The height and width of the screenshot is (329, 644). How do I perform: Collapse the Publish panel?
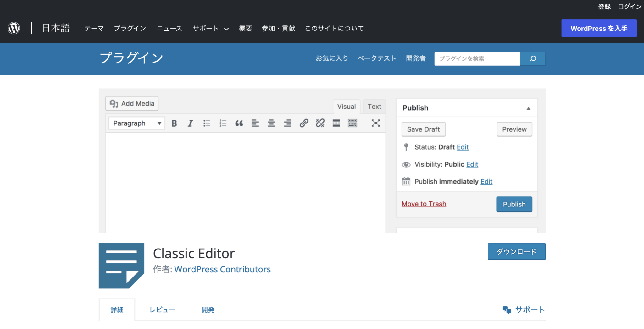pyautogui.click(x=528, y=108)
